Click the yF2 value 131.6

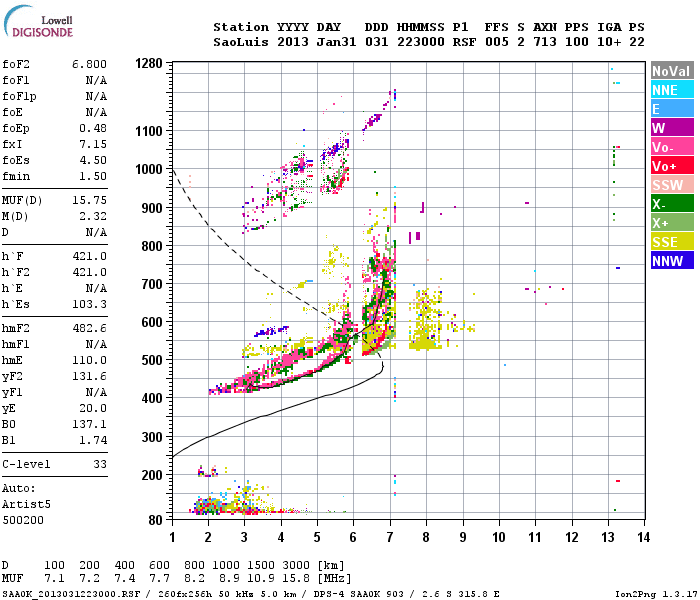pos(89,376)
